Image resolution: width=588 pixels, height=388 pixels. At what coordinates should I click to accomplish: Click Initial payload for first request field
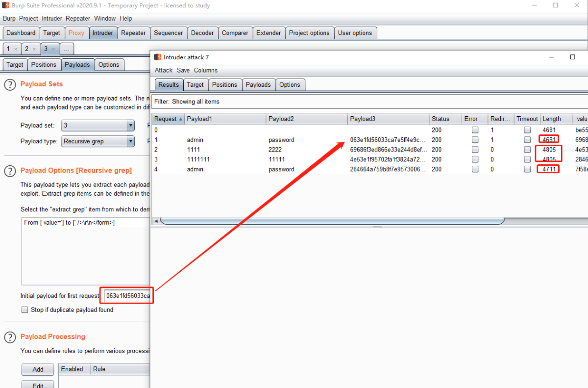(x=127, y=296)
